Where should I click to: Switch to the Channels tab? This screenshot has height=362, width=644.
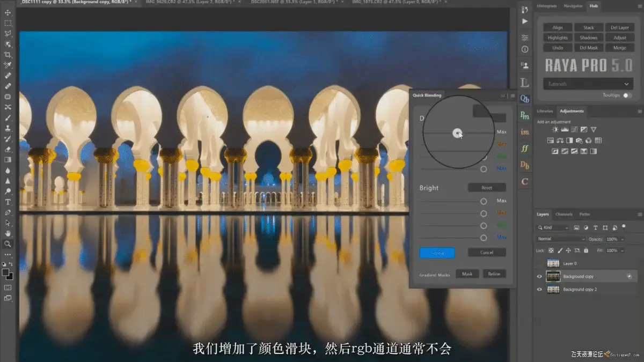pyautogui.click(x=564, y=215)
